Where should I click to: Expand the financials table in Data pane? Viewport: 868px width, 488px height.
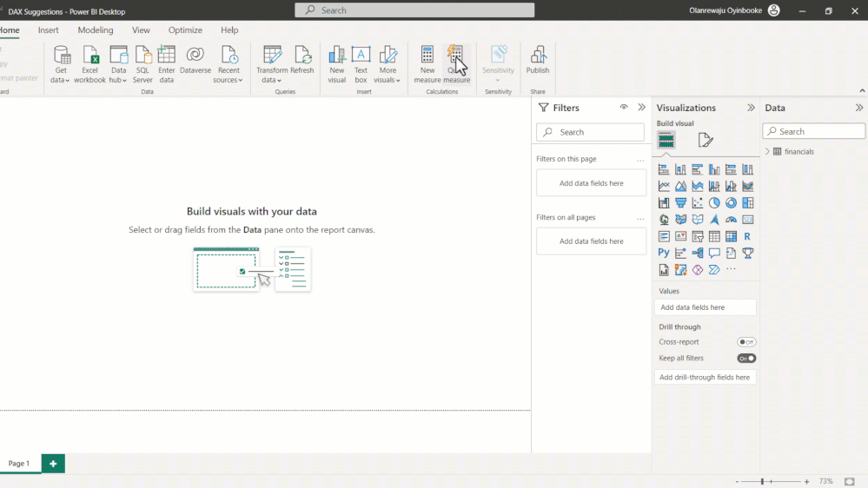coord(768,152)
